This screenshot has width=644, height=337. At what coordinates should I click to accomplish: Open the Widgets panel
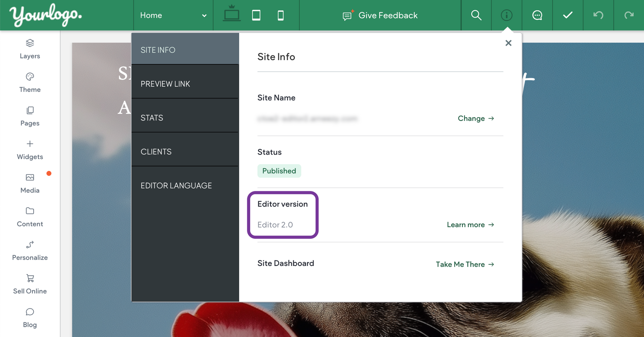click(x=30, y=150)
